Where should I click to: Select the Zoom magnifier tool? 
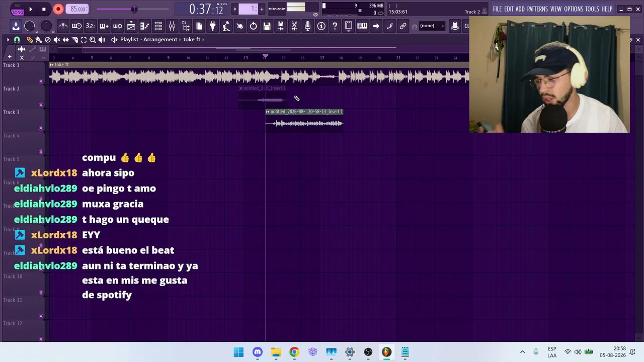93,39
